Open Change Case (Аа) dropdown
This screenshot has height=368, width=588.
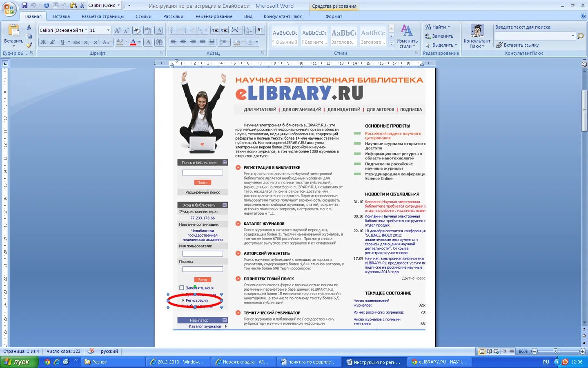(106, 42)
